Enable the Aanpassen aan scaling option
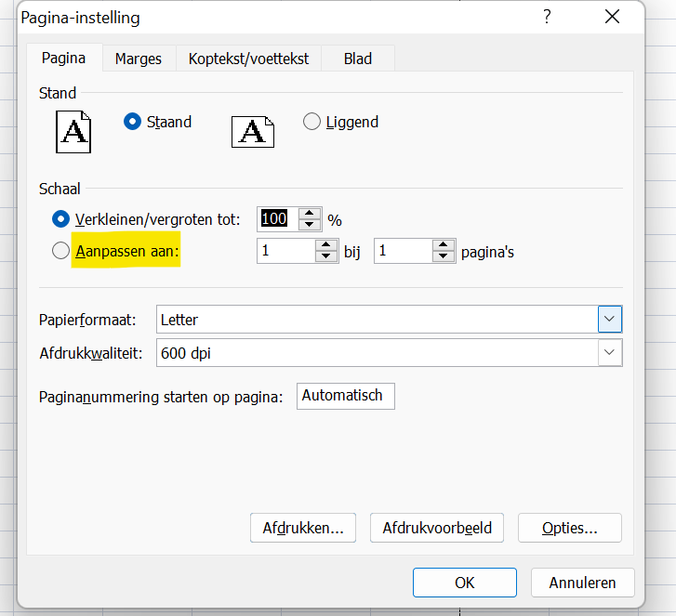 coord(61,251)
